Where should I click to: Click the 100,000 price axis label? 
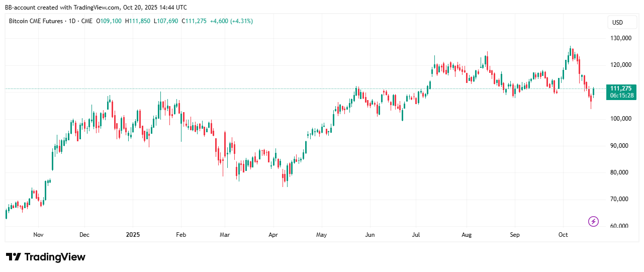point(620,119)
